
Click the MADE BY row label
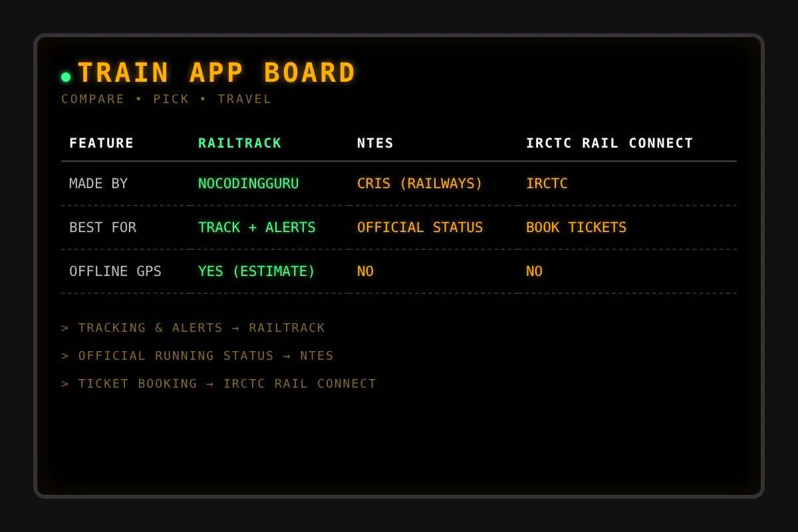coord(98,184)
